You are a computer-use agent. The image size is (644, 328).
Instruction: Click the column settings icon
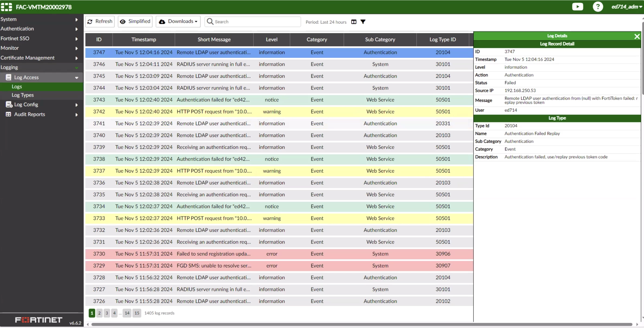pos(354,22)
